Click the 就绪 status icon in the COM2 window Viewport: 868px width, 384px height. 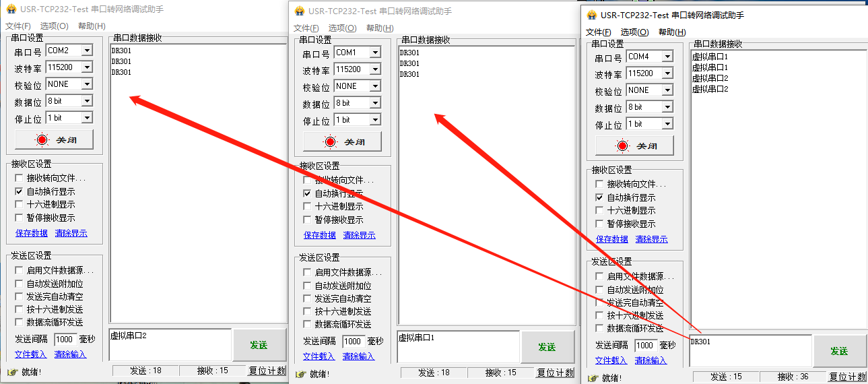coord(11,371)
